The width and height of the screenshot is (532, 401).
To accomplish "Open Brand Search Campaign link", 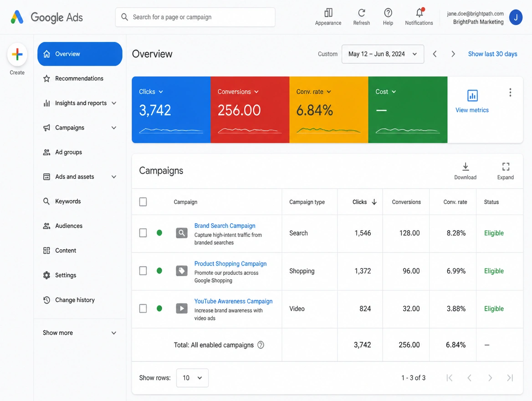I will [225, 226].
